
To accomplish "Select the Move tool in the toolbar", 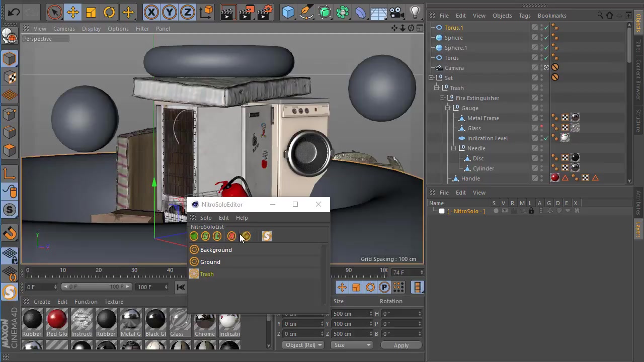I will point(72,12).
